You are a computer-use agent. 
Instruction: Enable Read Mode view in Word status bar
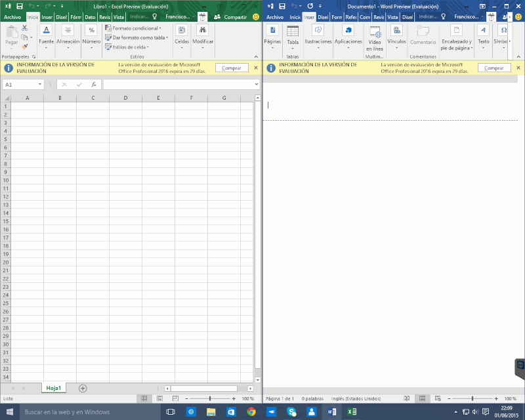pos(407,398)
